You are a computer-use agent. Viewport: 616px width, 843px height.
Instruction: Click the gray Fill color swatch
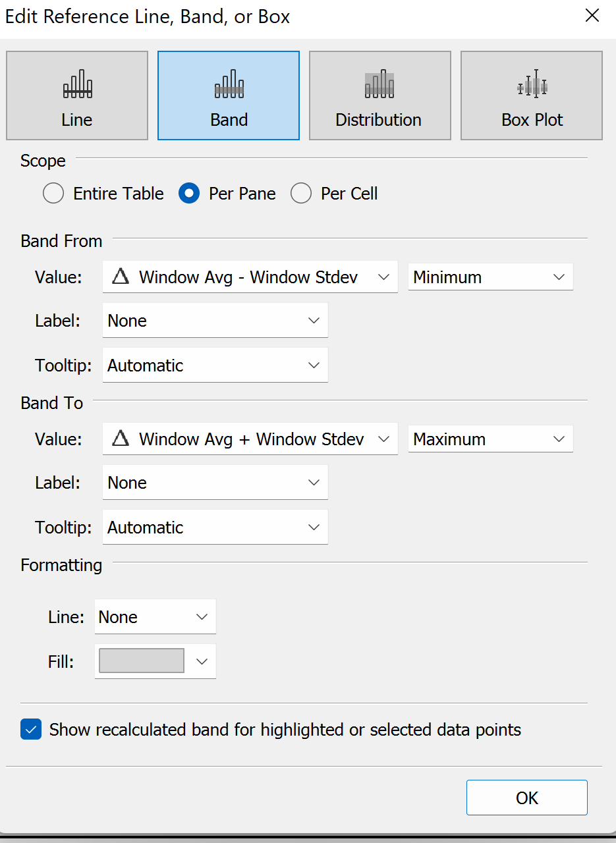(x=142, y=661)
